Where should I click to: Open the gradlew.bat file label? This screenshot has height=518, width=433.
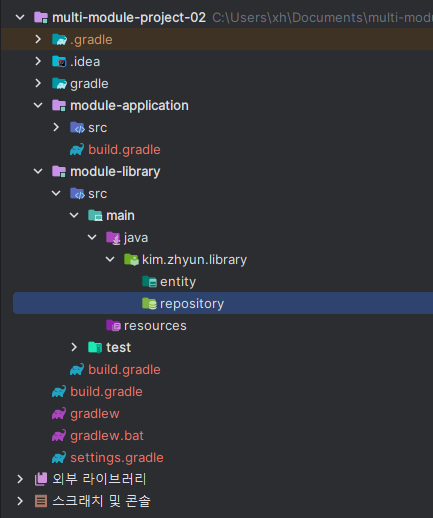(107, 436)
